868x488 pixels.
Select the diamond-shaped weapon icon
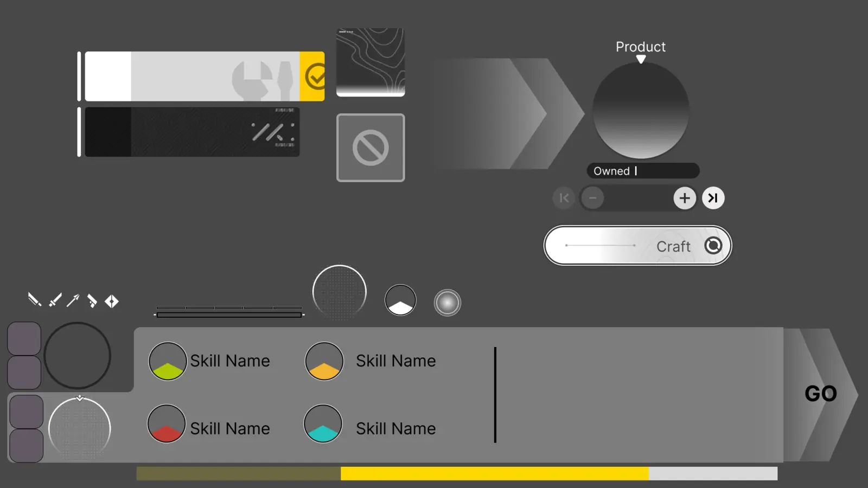[x=112, y=301]
